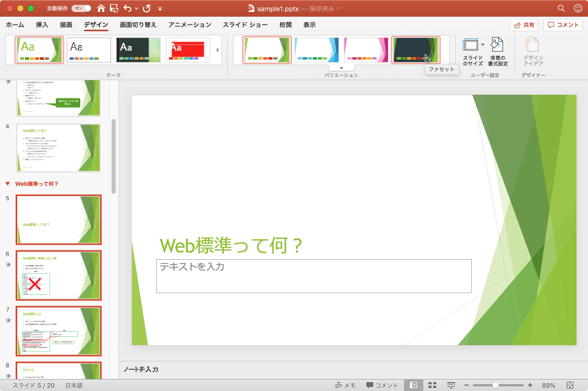Open the Undo history dropdown arrow

[137, 8]
